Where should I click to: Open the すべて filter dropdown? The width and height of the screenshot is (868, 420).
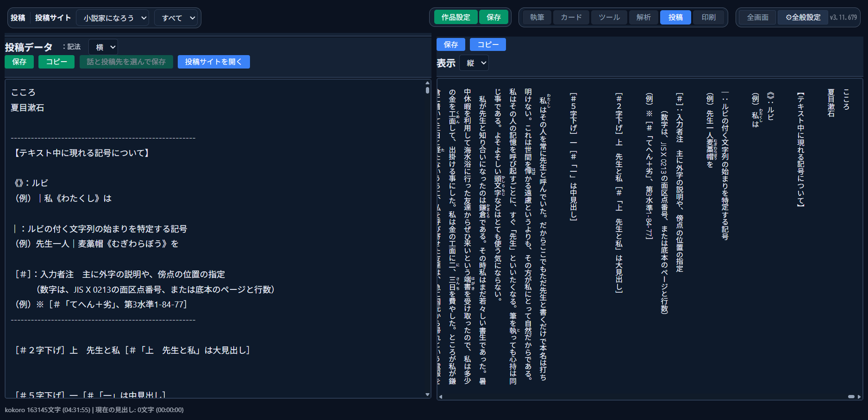[x=176, y=18]
